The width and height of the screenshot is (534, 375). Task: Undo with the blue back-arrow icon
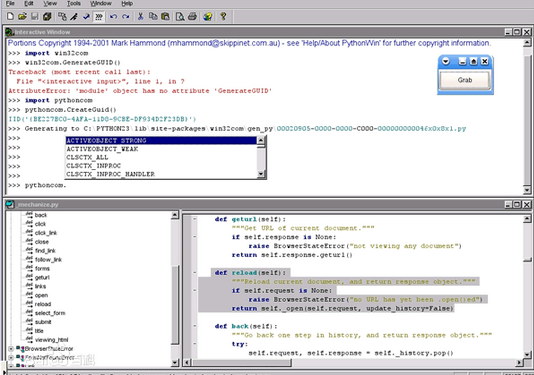pos(114,16)
